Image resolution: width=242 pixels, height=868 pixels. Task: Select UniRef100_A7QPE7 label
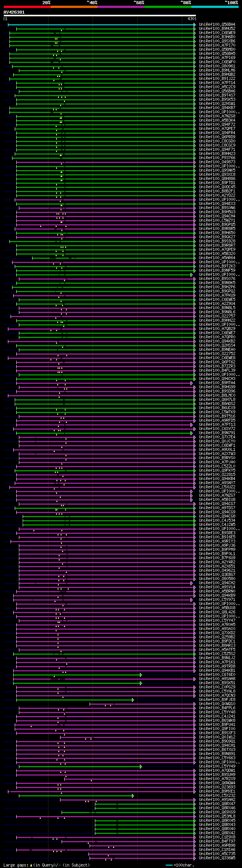[x=217, y=129]
